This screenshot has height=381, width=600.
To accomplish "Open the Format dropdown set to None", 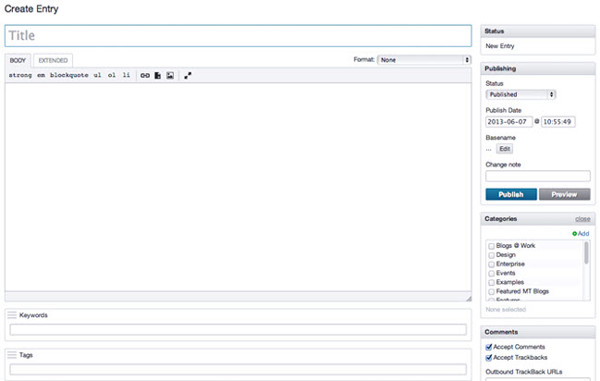I will click(x=424, y=60).
